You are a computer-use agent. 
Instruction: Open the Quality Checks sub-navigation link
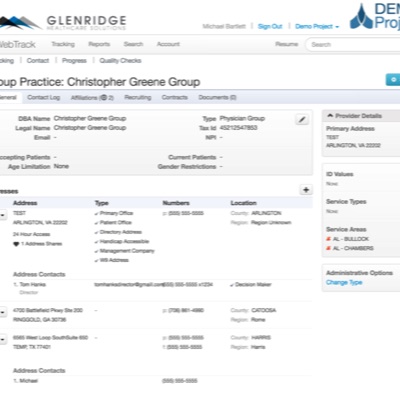click(x=120, y=60)
